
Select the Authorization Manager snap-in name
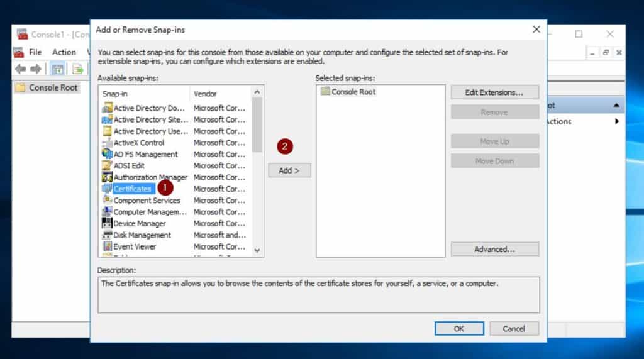(x=150, y=177)
